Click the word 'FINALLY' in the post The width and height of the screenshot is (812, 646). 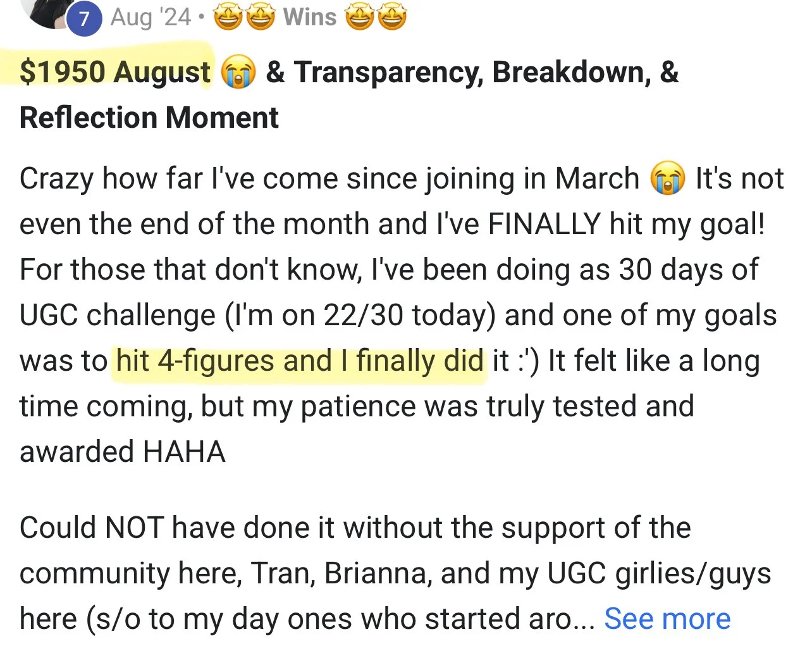(544, 224)
